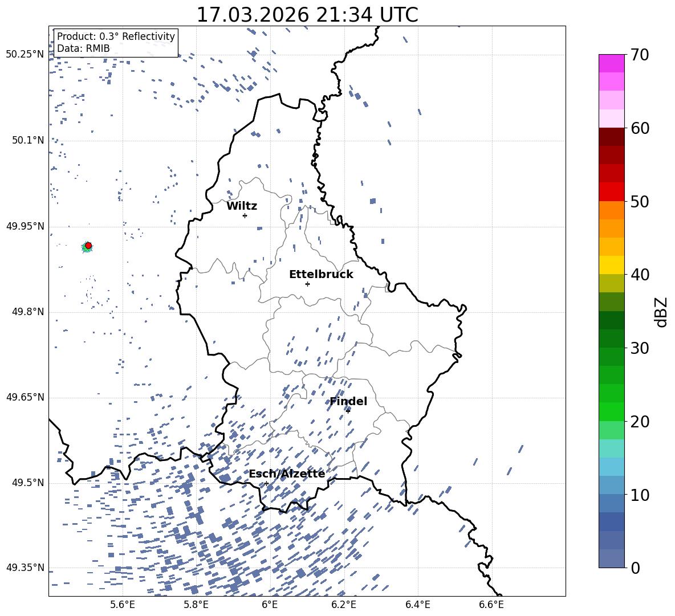Click the red radar location marker

click(x=88, y=246)
